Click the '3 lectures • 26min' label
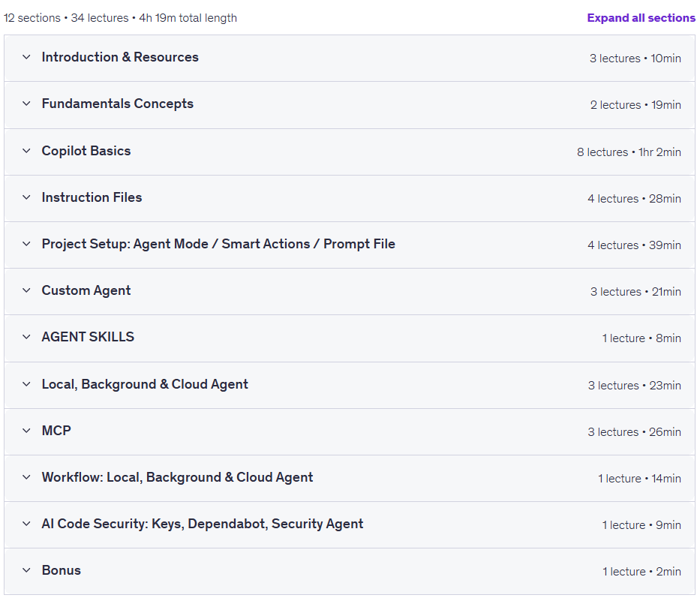This screenshot has width=700, height=601. pyautogui.click(x=635, y=431)
